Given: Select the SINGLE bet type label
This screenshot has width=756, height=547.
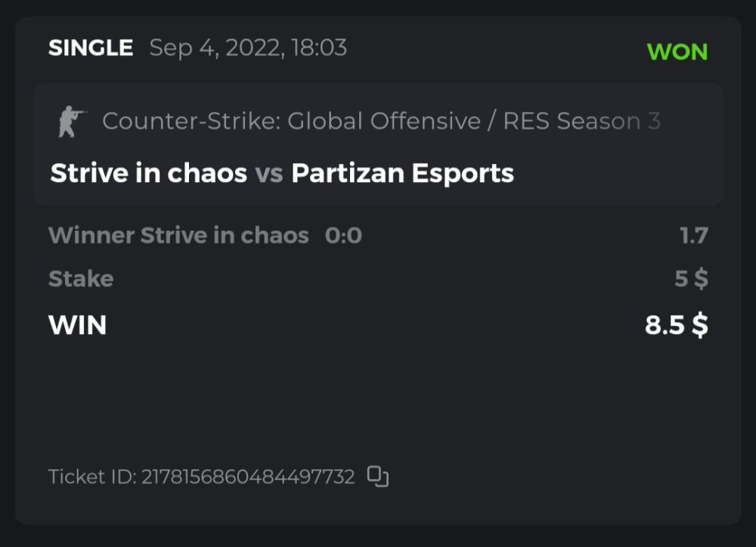Looking at the screenshot, I should point(91,48).
